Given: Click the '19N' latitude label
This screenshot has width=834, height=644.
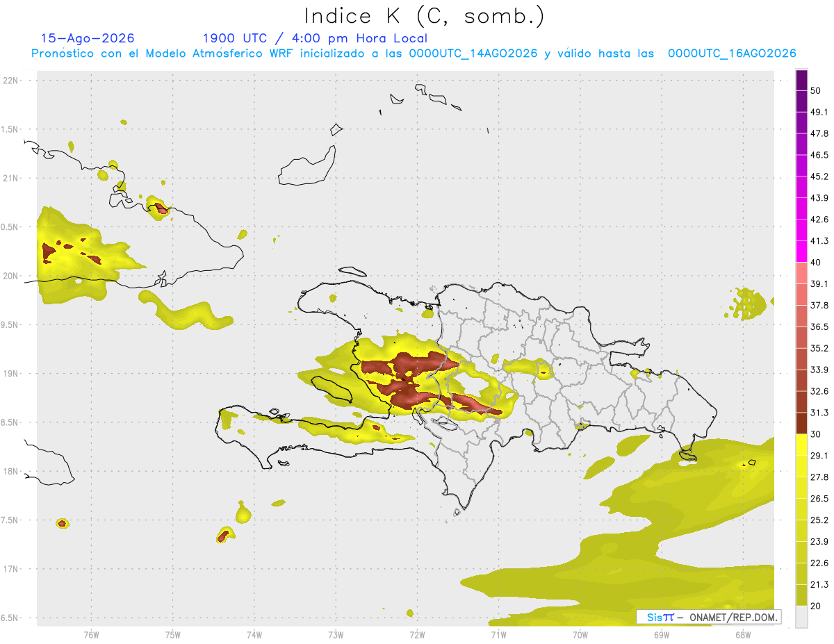Looking at the screenshot, I should (x=10, y=374).
